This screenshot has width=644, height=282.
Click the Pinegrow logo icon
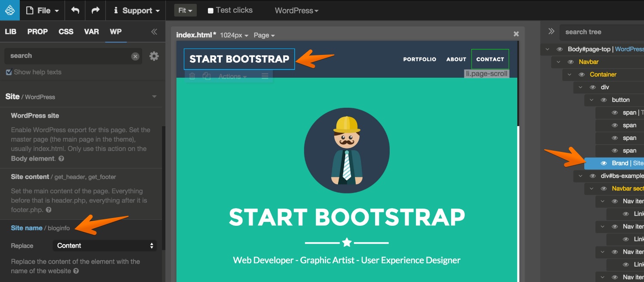point(9,10)
